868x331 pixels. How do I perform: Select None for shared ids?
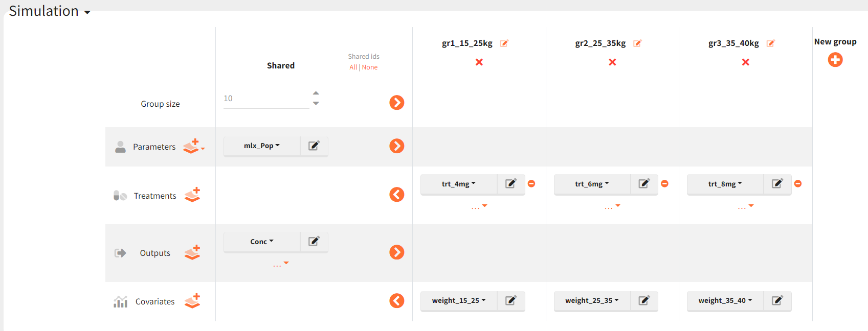pyautogui.click(x=370, y=67)
